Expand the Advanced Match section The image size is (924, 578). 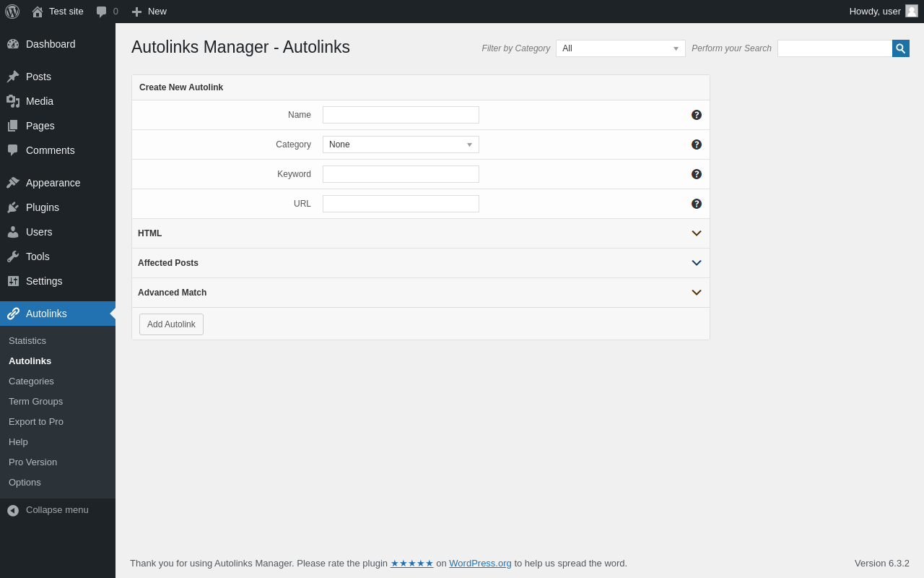[421, 293]
